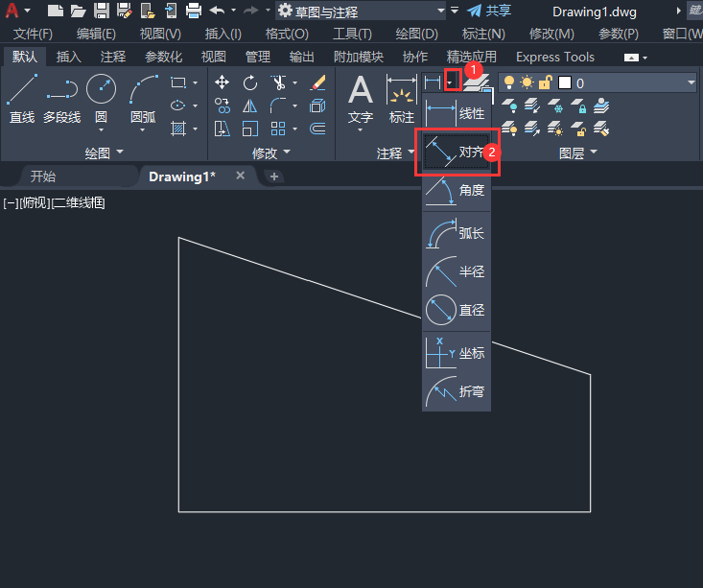Viewport: 703px width, 588px height.
Task: Open a new drawing tab with plus button
Action: click(274, 176)
